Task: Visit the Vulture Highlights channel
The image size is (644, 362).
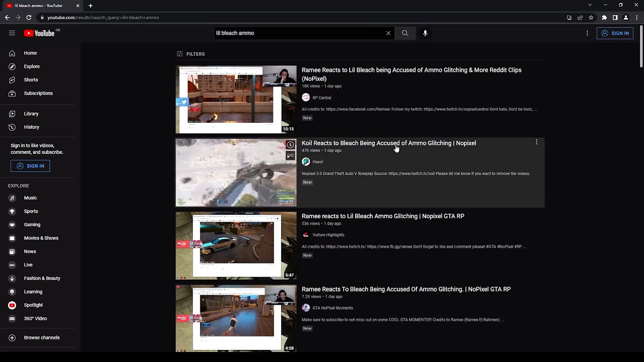Action: [328, 235]
